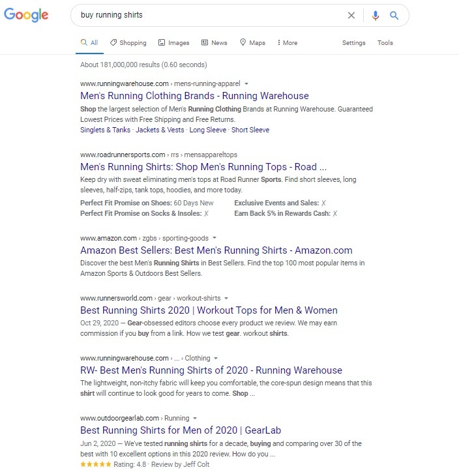Expand arrow next to outdoorgearlab.com Running URL
Viewport: 459px width, 476px height.
coord(195,419)
